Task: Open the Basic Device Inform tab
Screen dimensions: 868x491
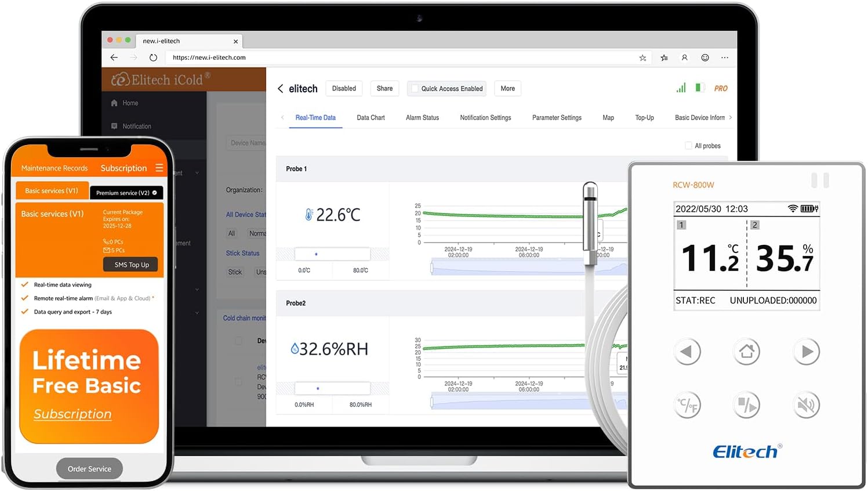Action: point(699,118)
